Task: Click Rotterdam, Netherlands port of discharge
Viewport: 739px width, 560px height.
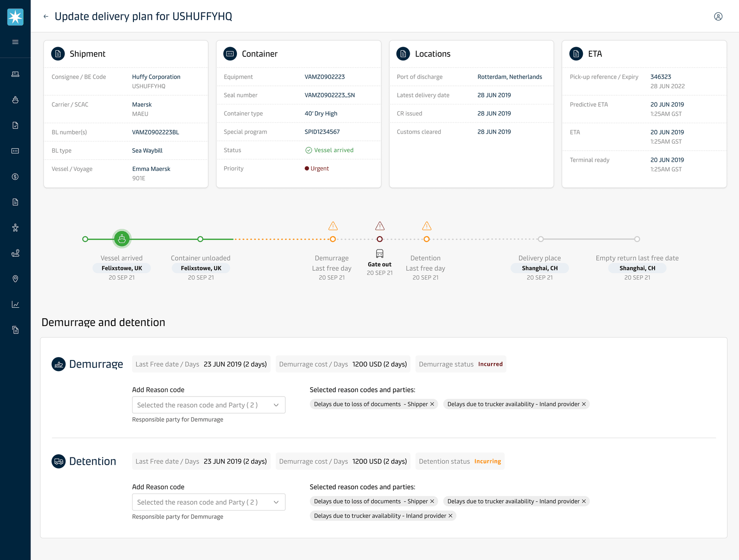Action: (510, 77)
